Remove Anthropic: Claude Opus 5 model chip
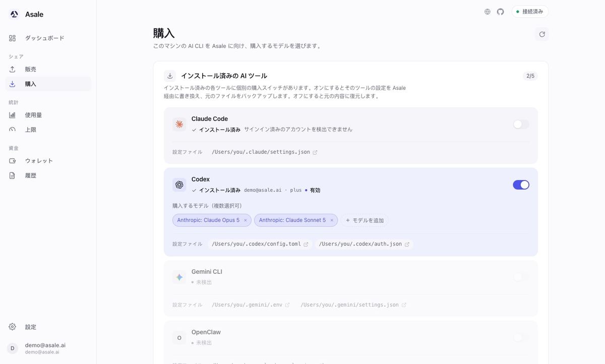Screen dimensions: 605x364 tap(246, 220)
